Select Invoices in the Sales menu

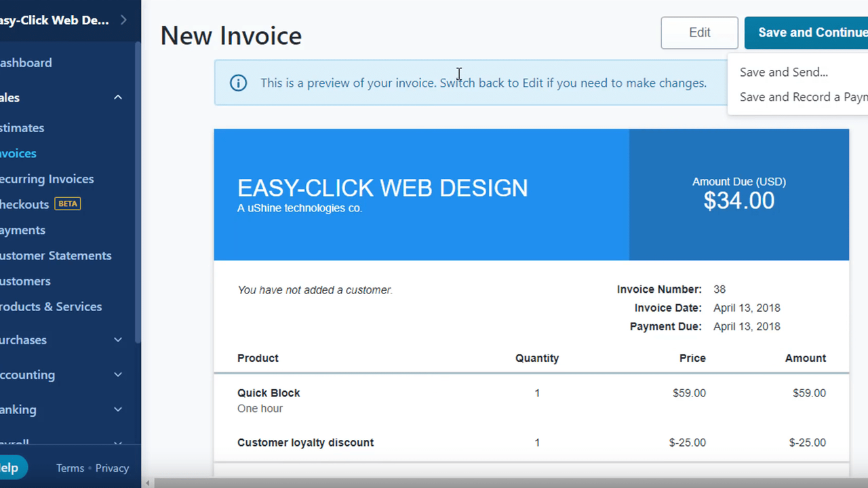click(x=18, y=153)
